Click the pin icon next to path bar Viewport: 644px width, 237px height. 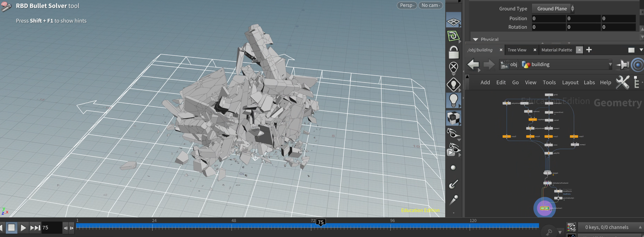pos(623,65)
